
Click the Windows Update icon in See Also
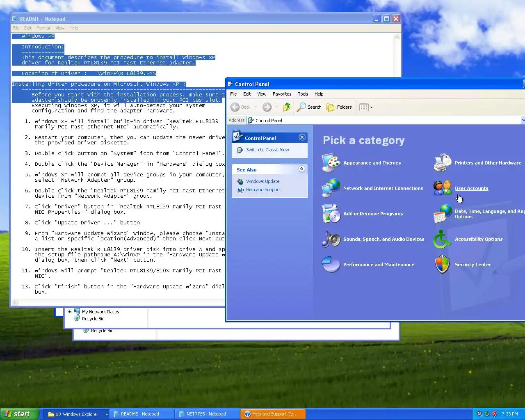(240, 181)
